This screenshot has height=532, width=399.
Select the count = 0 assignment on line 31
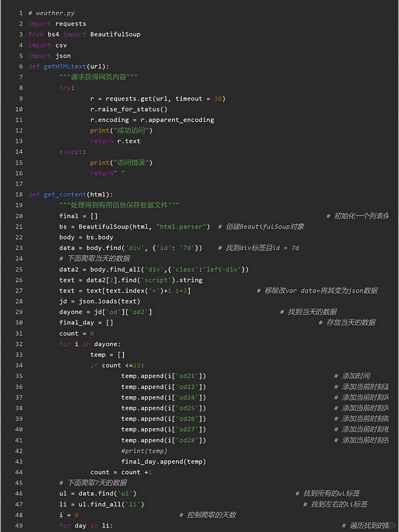[x=75, y=333]
